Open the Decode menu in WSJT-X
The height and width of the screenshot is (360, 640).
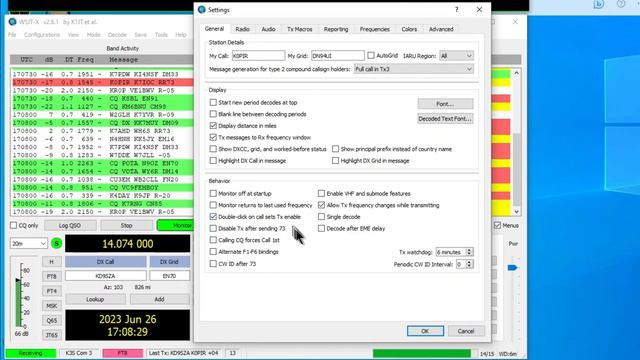(117, 35)
